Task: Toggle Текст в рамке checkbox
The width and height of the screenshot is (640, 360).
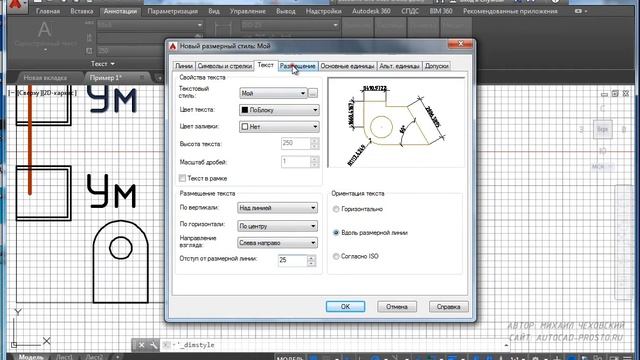Action: [x=182, y=178]
